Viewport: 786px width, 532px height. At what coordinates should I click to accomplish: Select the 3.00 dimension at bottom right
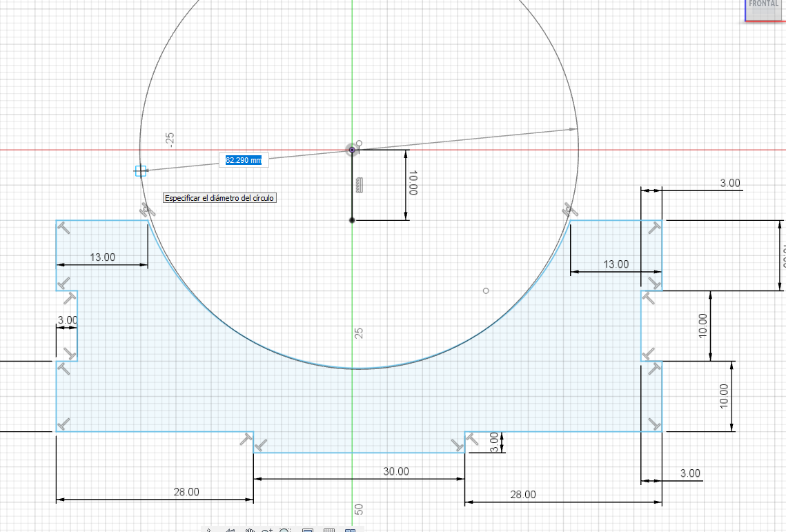coord(690,473)
